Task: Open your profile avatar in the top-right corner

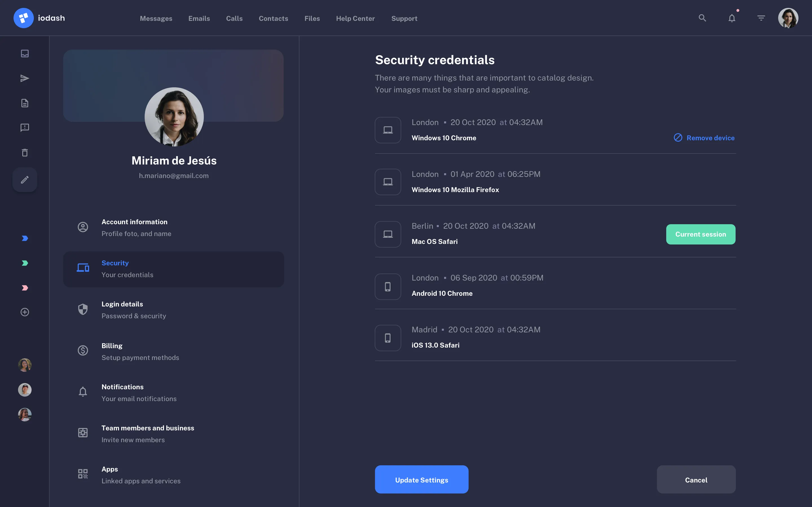Action: pos(788,18)
